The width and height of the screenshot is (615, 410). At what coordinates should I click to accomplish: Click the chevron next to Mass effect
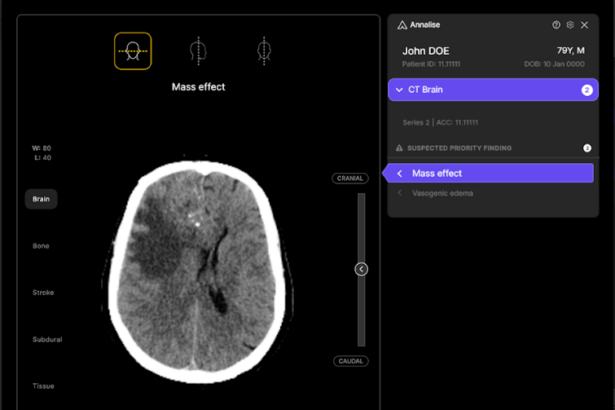[x=400, y=173]
